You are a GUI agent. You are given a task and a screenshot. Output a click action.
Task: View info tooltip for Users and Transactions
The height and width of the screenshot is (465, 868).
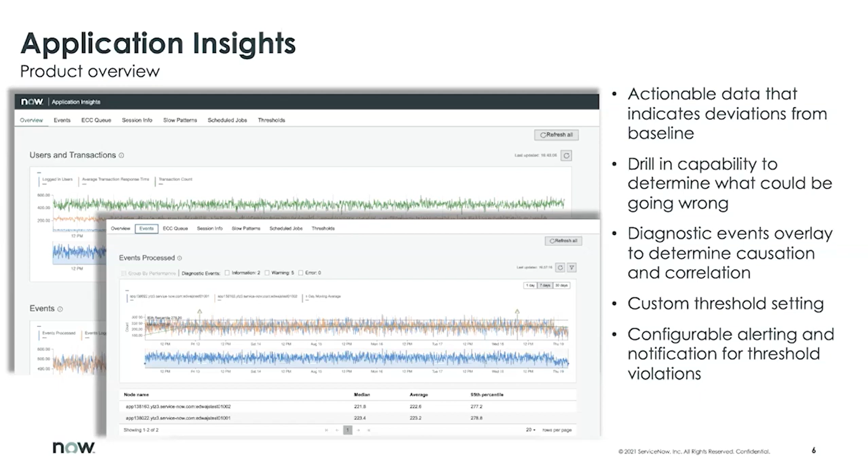click(121, 155)
